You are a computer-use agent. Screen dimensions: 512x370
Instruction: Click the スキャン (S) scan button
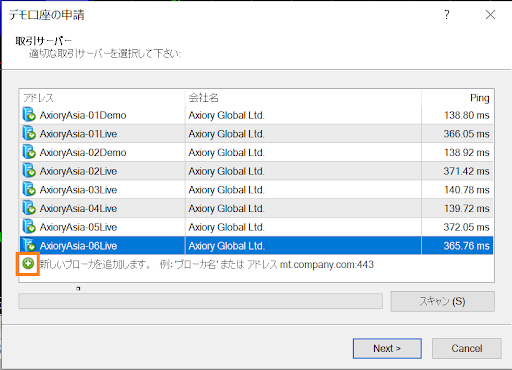[442, 301]
